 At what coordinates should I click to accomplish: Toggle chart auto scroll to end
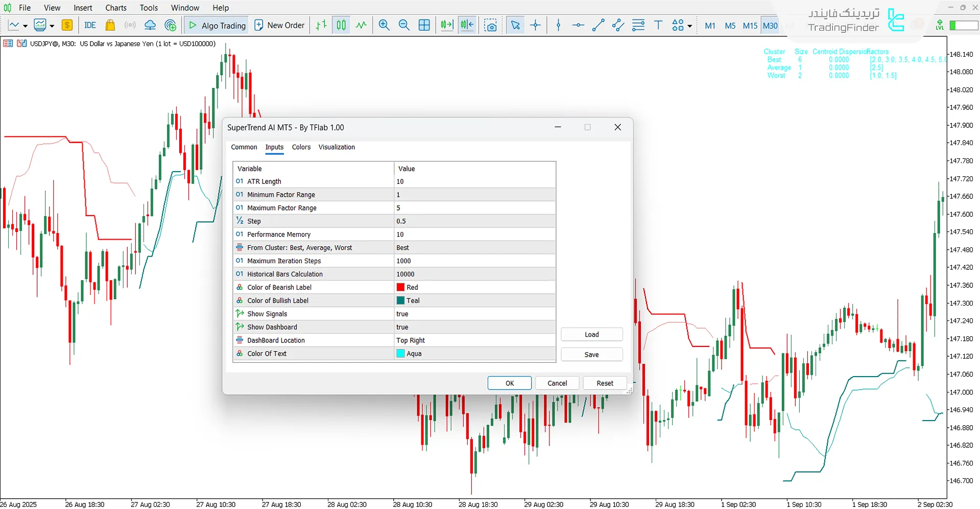447,25
